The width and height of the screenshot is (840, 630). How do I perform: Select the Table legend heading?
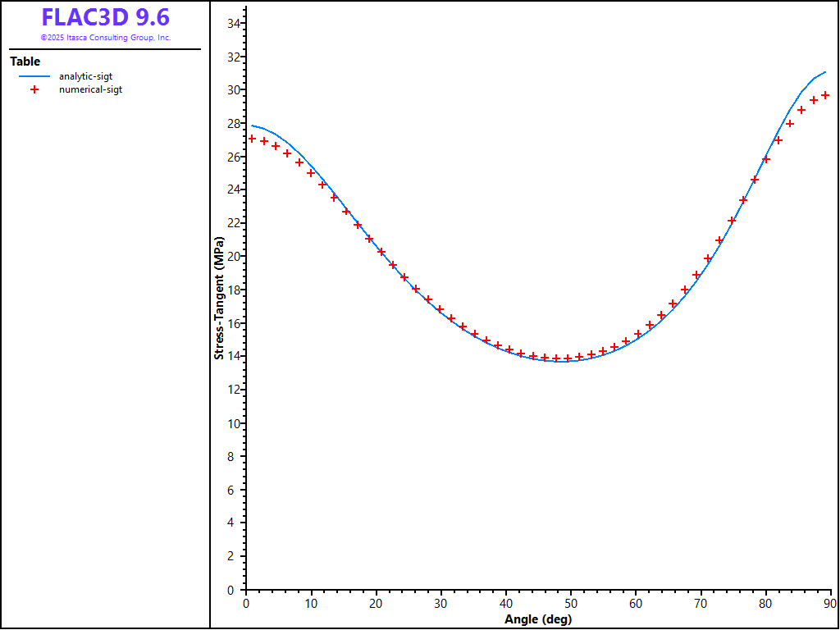tap(25, 62)
